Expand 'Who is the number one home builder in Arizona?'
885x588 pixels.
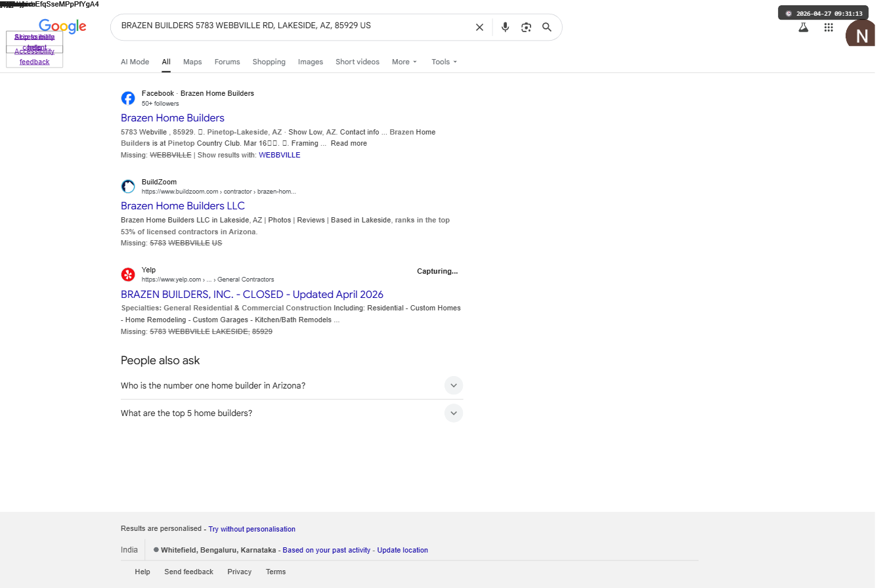coord(454,385)
